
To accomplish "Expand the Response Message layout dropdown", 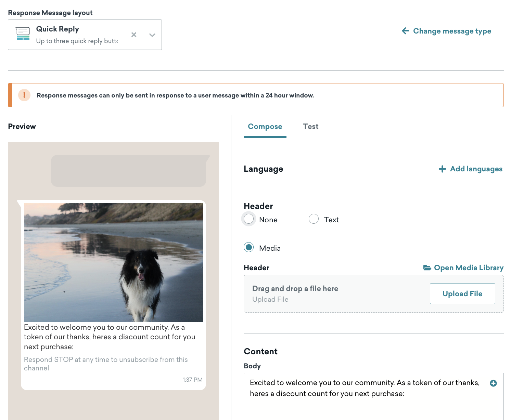I will 152,35.
